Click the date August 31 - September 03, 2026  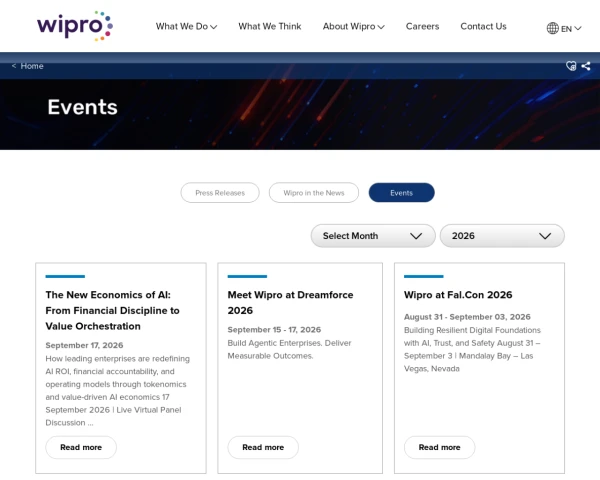click(467, 317)
